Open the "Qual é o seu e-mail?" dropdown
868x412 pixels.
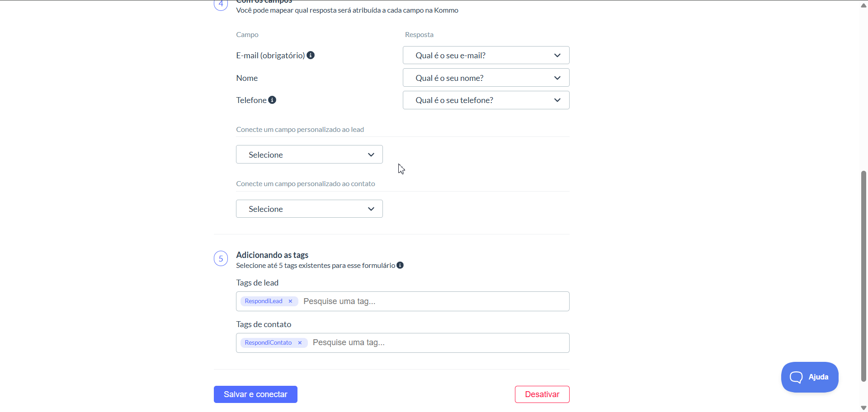(486, 56)
